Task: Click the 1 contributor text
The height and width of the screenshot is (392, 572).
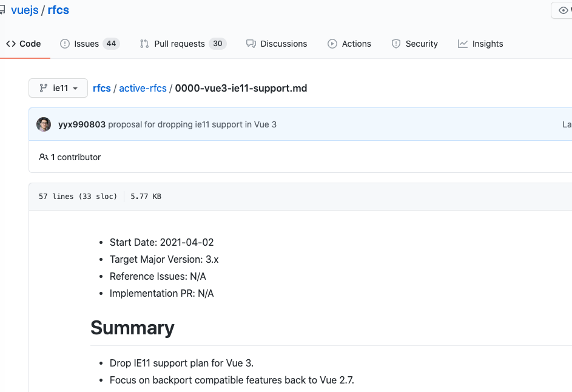Action: 75,157
